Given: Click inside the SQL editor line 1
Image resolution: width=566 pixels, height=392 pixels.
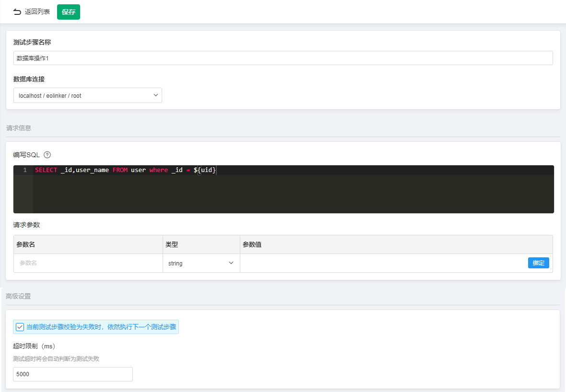Looking at the screenshot, I should tap(293, 170).
